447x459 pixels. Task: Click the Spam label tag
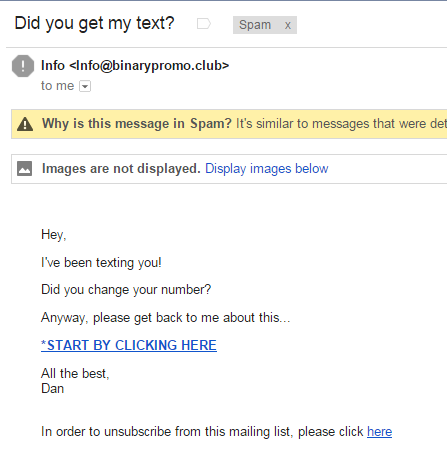point(255,25)
